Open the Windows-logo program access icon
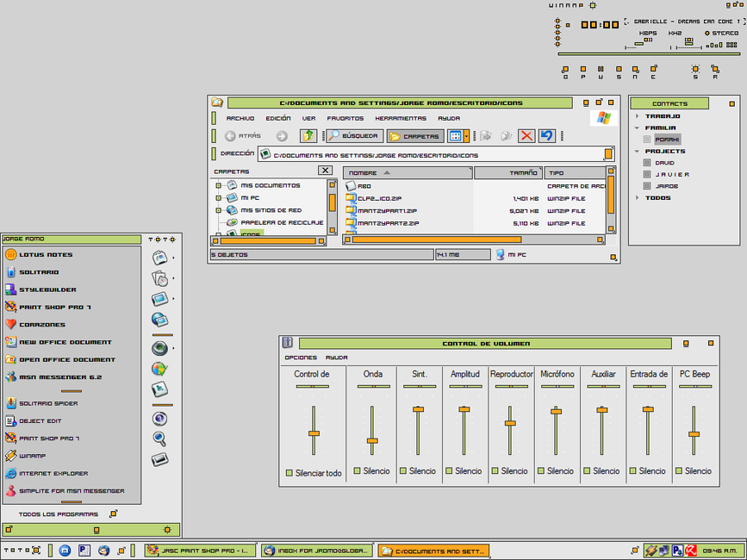This screenshot has width=747, height=560. tap(159, 369)
